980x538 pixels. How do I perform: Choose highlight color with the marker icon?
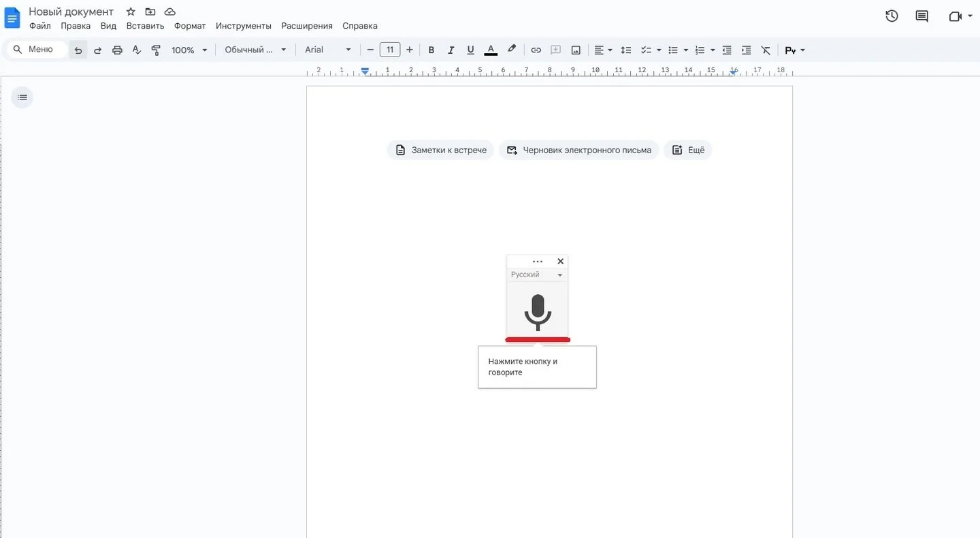tap(511, 50)
